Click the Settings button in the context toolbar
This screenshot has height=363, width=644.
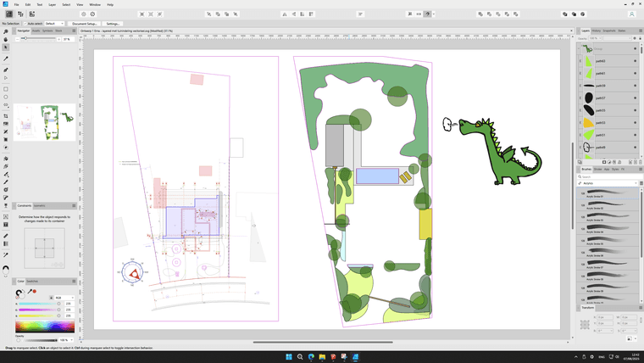click(x=113, y=24)
